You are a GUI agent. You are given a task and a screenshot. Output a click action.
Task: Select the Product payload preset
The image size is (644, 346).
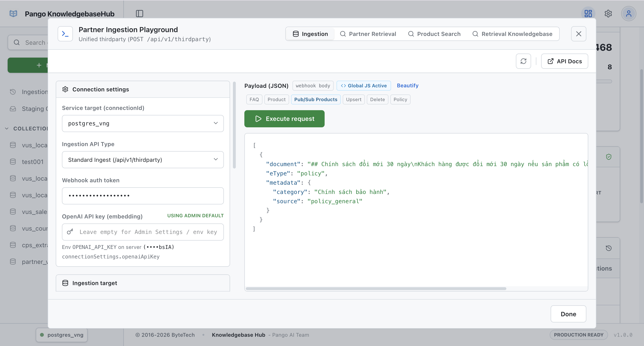point(277,99)
